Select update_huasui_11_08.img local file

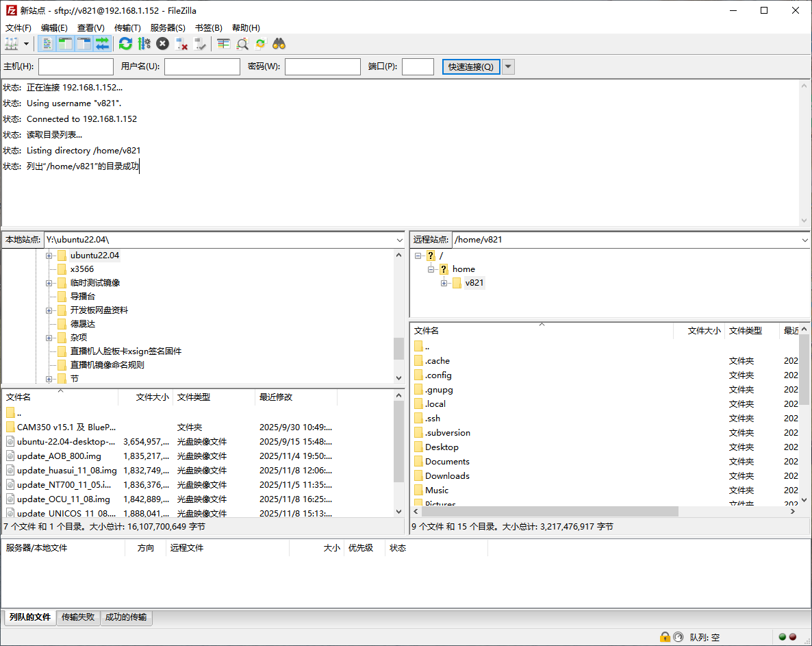click(67, 471)
